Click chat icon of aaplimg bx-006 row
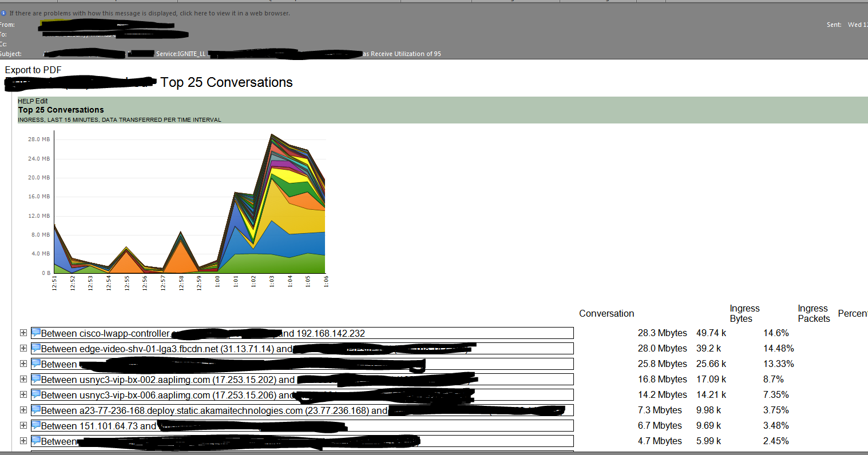 (x=36, y=394)
